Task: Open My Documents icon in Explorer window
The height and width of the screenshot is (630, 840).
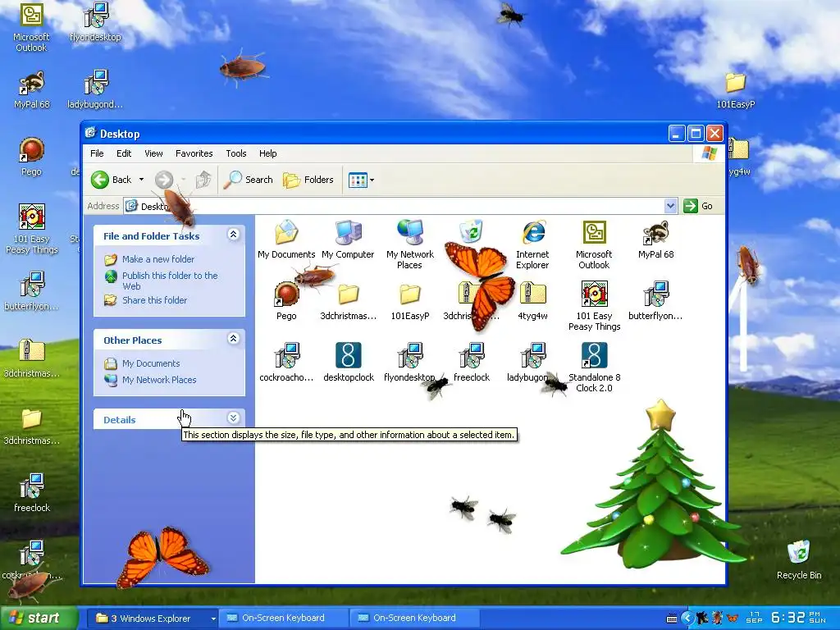Action: (x=286, y=240)
